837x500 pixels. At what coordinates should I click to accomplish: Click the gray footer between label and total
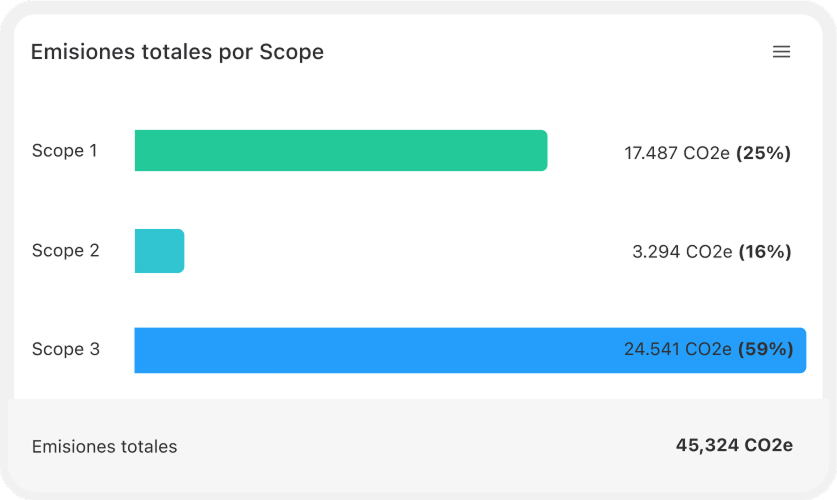(x=420, y=447)
